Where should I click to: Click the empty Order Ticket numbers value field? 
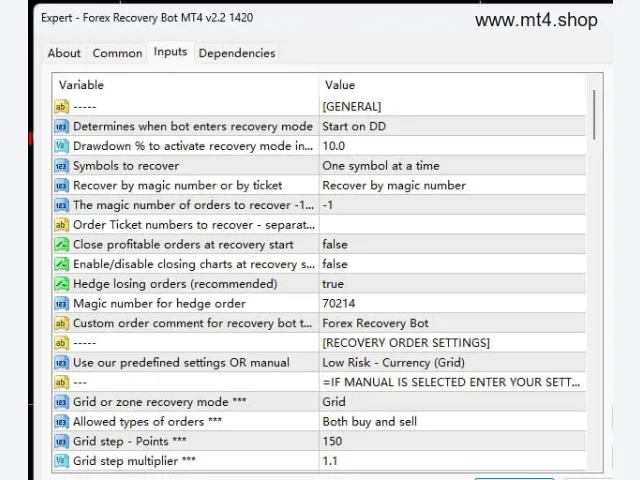pos(452,225)
